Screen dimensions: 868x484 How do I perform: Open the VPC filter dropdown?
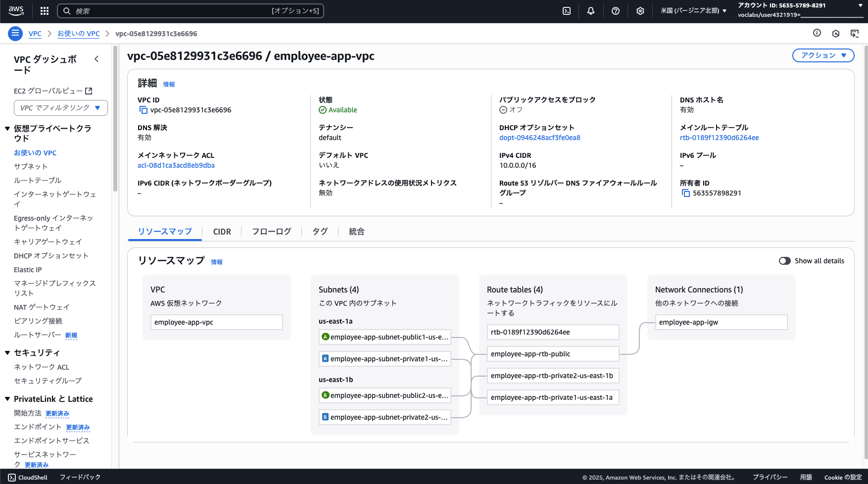pos(61,108)
